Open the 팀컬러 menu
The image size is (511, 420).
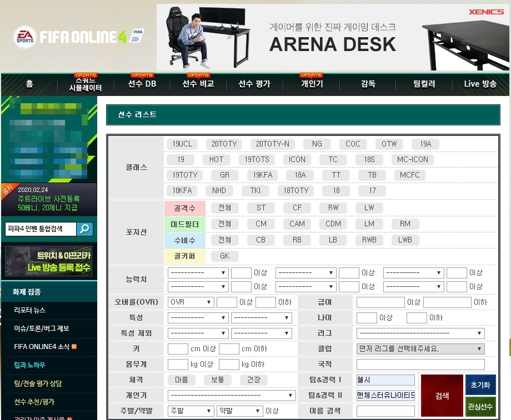coord(424,84)
